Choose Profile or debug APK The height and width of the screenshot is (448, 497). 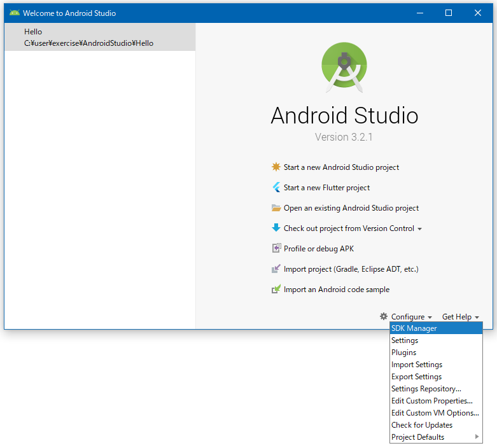(319, 249)
